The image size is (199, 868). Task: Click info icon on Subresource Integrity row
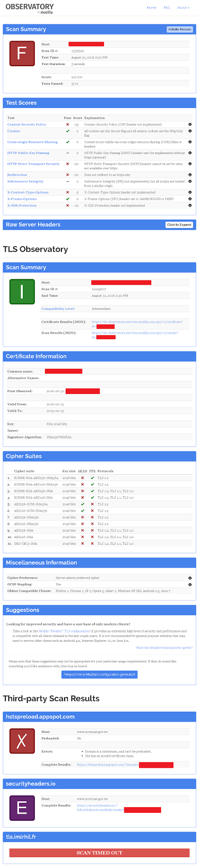coord(190,181)
